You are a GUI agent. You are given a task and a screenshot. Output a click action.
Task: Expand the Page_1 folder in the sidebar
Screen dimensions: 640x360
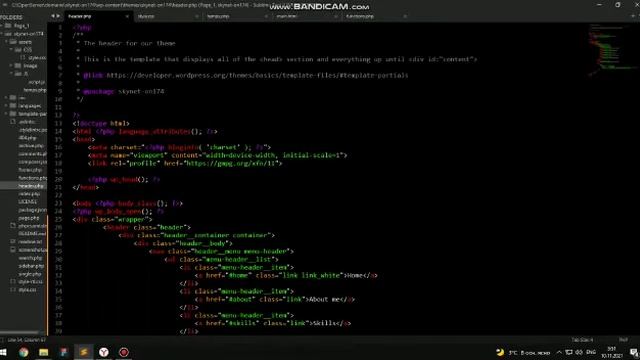point(2,26)
